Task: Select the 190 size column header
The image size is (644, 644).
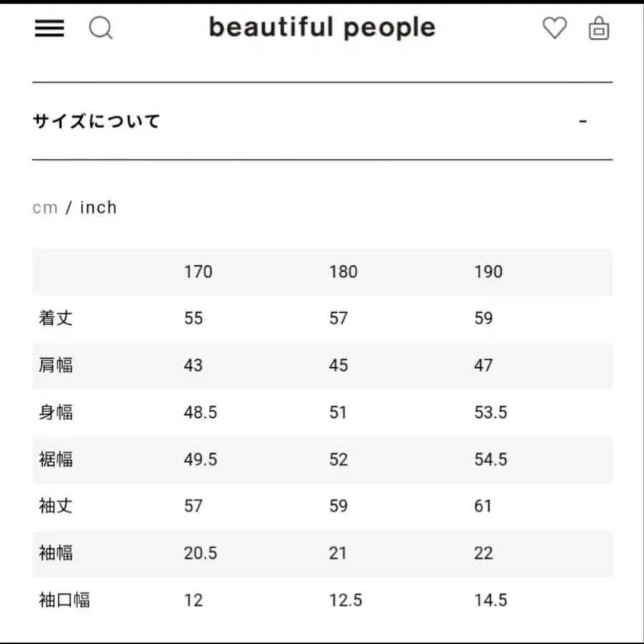Action: [x=488, y=272]
